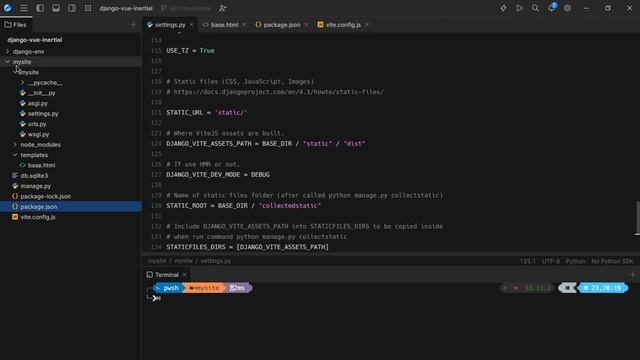The image size is (640, 360).
Task: Click the django-vue-inertial workspace name
Action: coord(126,8)
